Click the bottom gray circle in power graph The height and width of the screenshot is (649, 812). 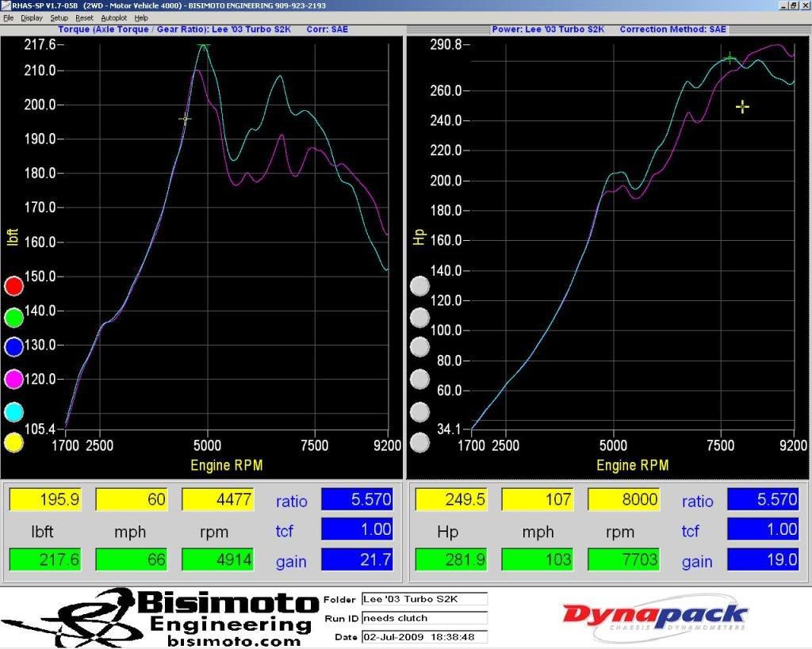(419, 442)
